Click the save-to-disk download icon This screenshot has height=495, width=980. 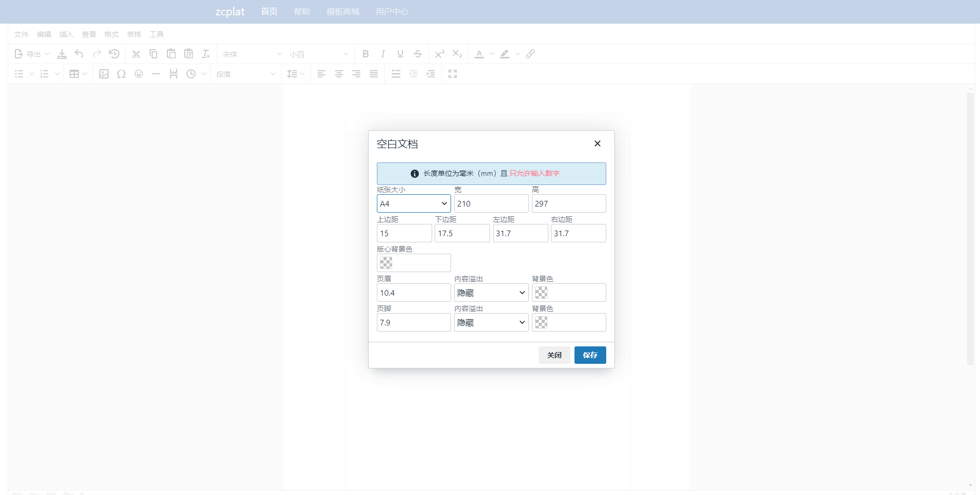point(62,54)
